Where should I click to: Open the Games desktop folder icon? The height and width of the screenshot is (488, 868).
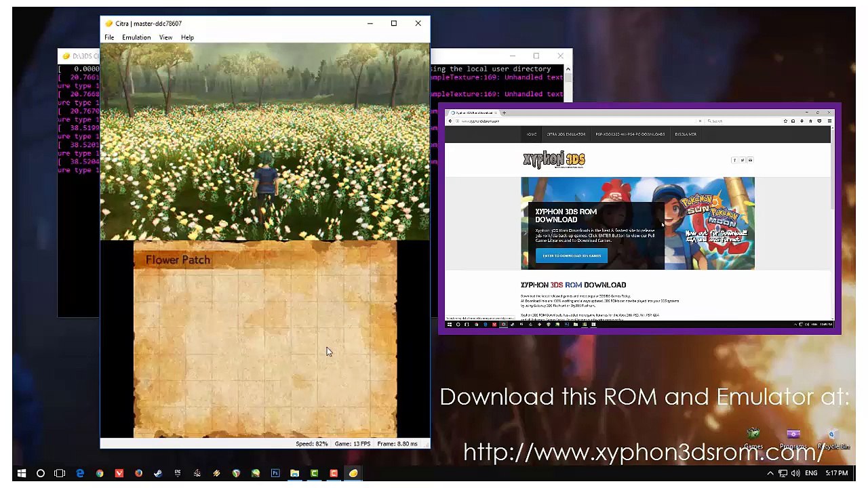pos(753,438)
